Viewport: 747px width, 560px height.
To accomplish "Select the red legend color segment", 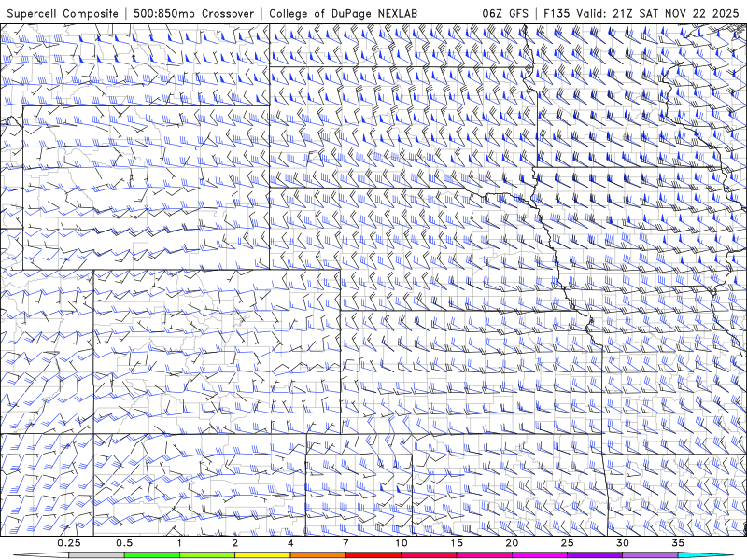I will tap(373, 555).
